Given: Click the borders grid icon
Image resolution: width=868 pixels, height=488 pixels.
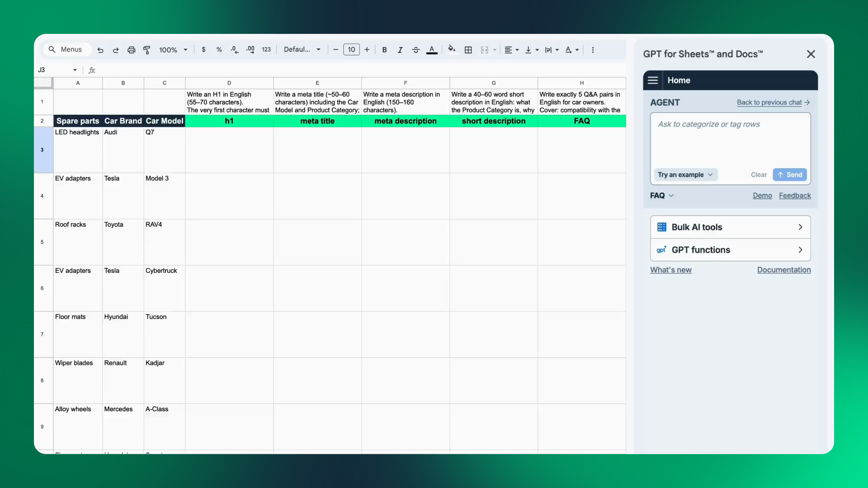Looking at the screenshot, I should (468, 50).
